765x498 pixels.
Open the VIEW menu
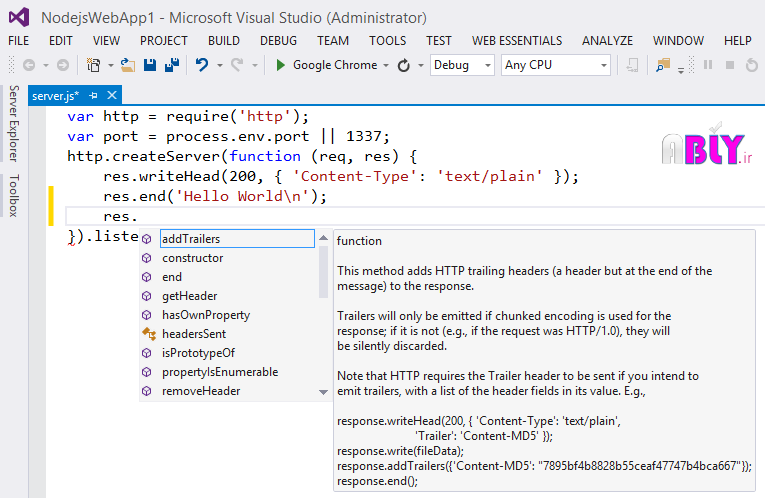(106, 40)
